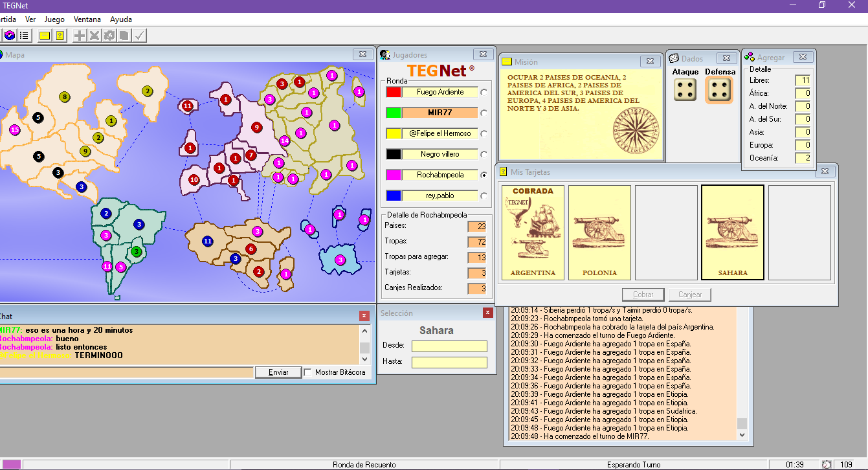Show the yellow mission card toolbar icon
The image size is (868, 470).
coord(45,35)
